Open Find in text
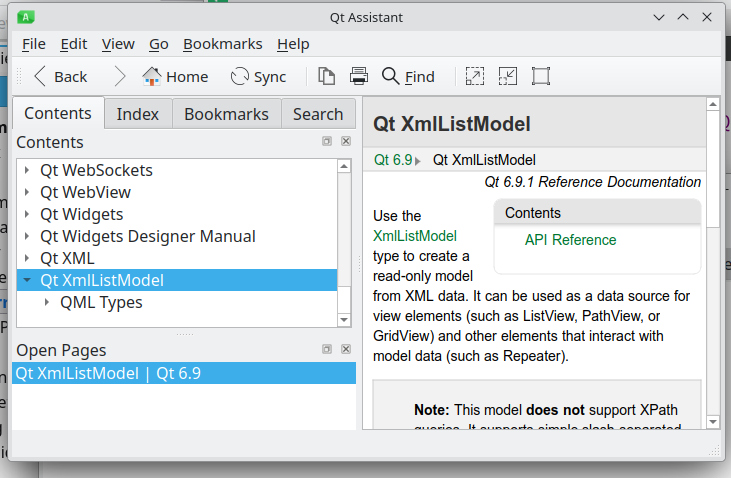731x478 pixels. (408, 76)
